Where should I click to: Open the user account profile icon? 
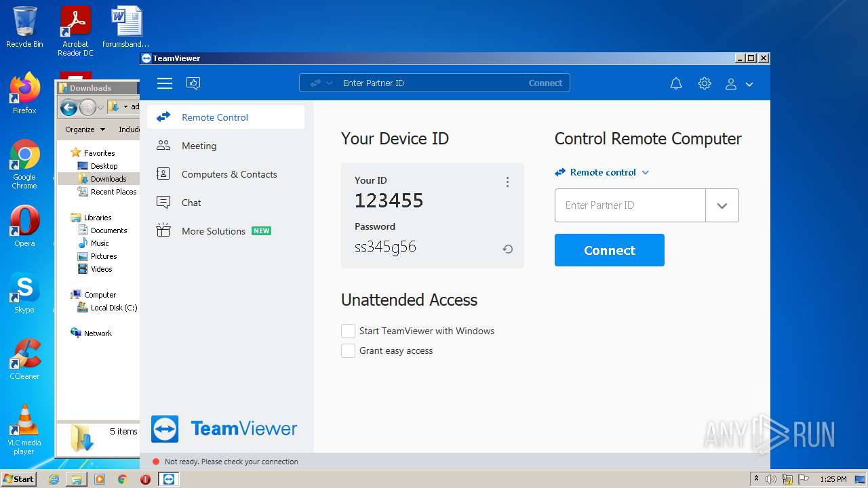[731, 83]
